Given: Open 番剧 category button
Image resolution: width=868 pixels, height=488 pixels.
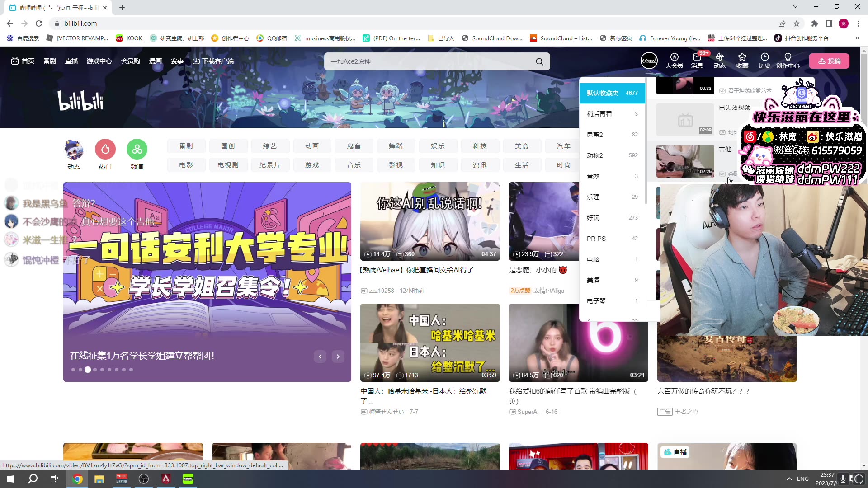Looking at the screenshot, I should 186,146.
